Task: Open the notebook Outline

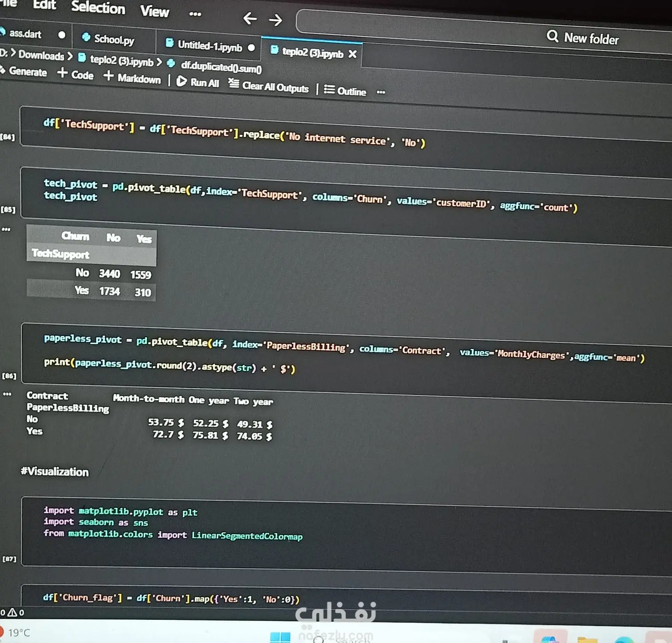Action: pos(345,91)
